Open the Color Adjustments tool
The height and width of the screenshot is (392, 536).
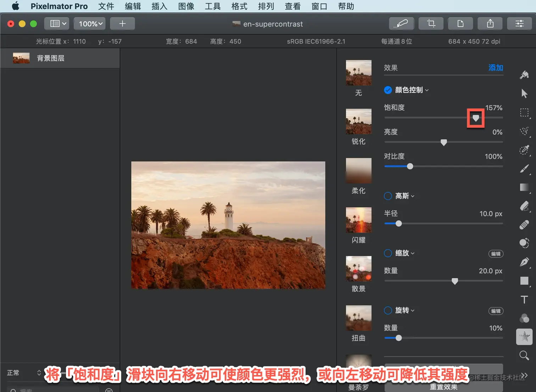tap(524, 318)
